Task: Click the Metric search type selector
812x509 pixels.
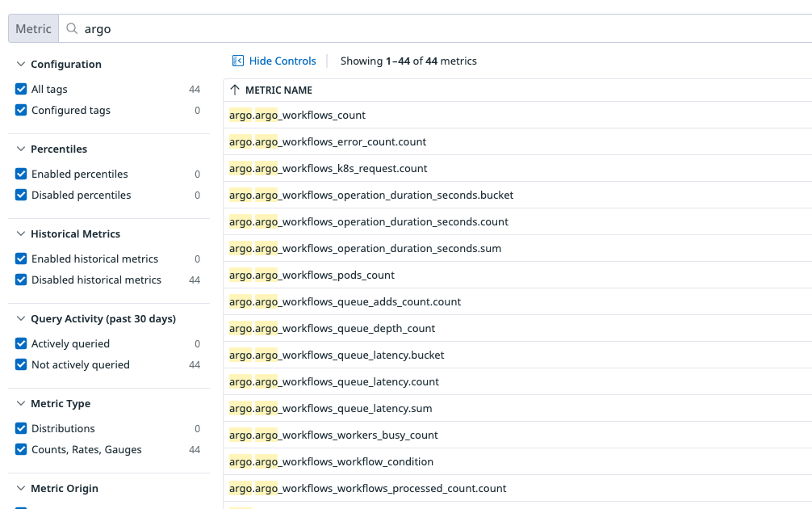Action: (x=33, y=28)
